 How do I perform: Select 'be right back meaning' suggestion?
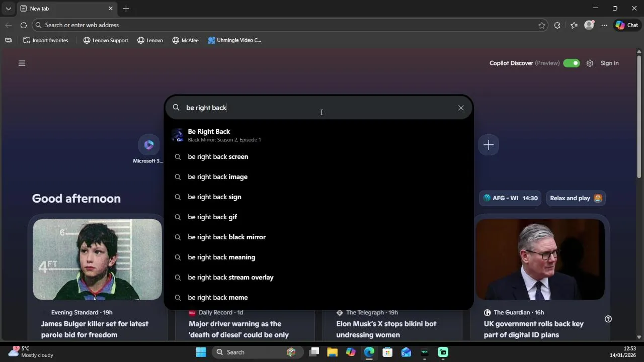coord(319,257)
